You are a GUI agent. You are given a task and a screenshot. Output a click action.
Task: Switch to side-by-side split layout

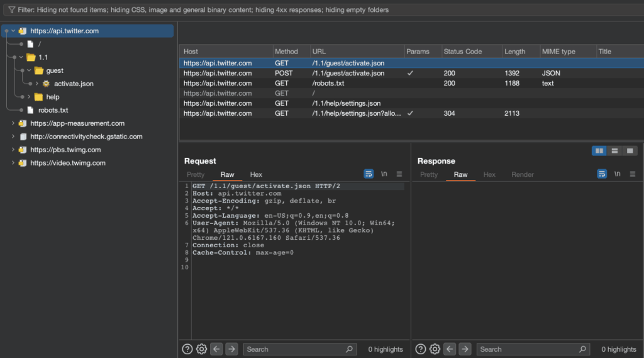[x=599, y=151]
